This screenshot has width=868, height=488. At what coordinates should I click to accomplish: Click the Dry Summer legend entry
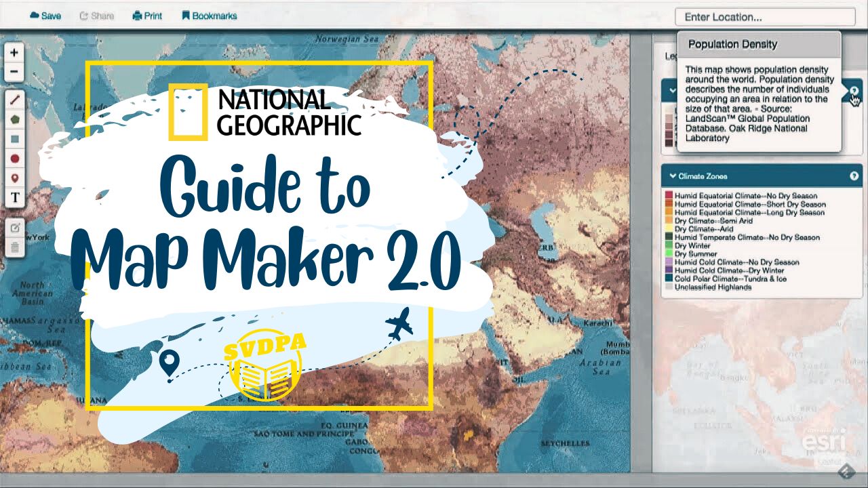(x=696, y=254)
